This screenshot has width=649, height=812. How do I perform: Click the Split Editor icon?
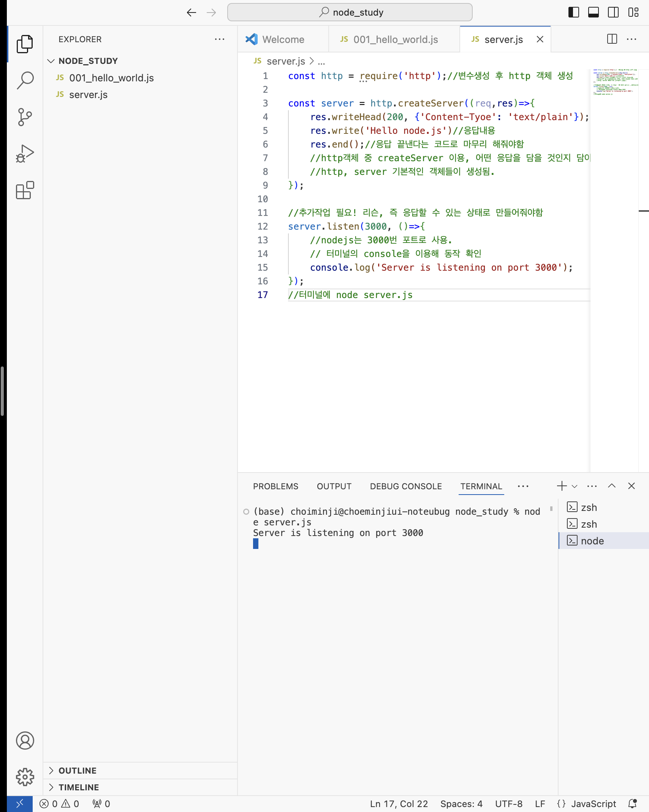pos(612,39)
